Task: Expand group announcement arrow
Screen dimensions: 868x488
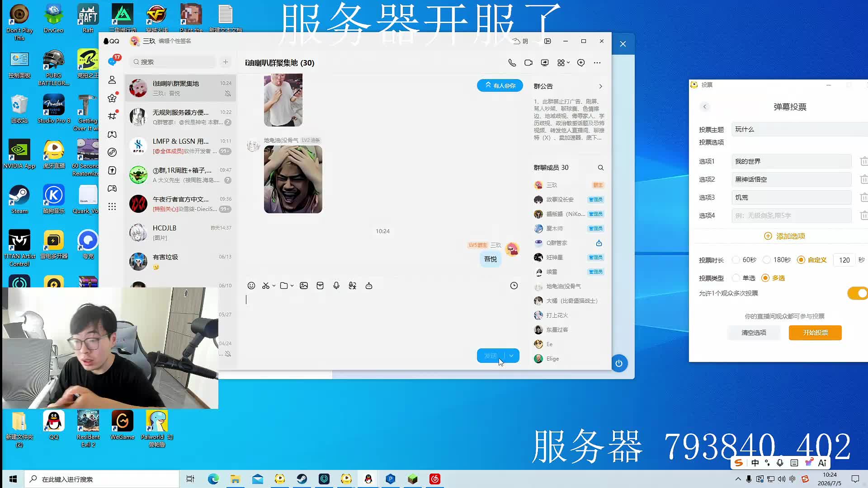Action: (600, 86)
